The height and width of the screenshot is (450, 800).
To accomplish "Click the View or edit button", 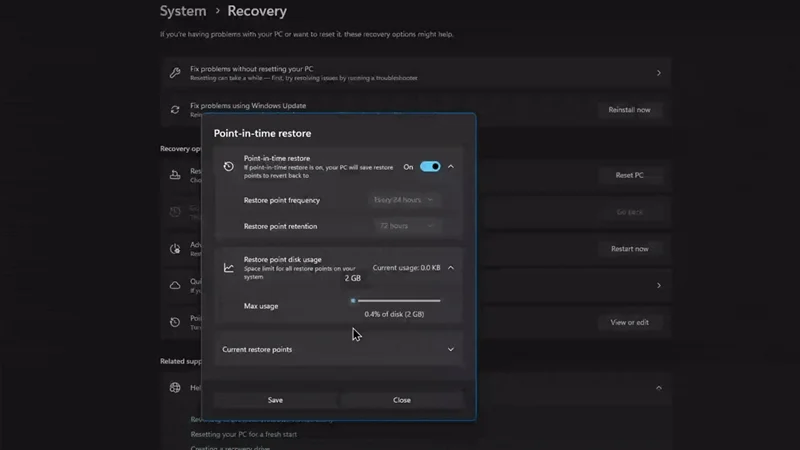I will (630, 322).
